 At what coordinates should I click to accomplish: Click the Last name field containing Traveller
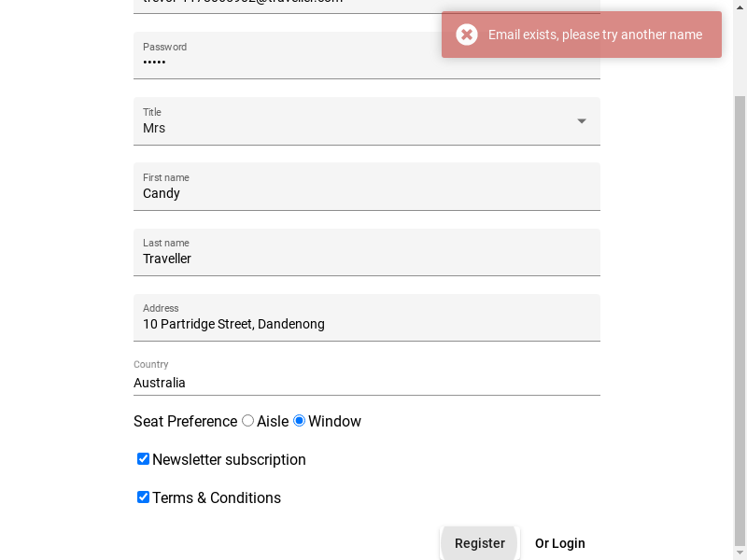click(366, 259)
